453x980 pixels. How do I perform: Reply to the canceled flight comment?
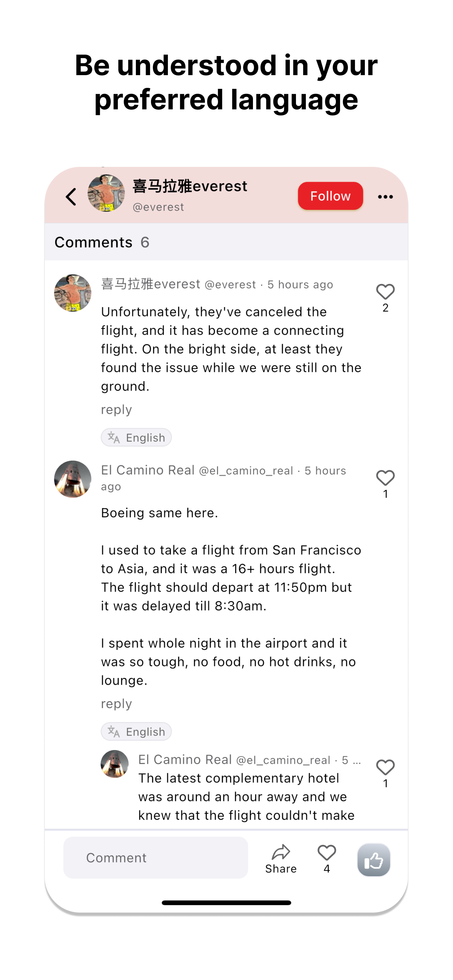(x=116, y=410)
